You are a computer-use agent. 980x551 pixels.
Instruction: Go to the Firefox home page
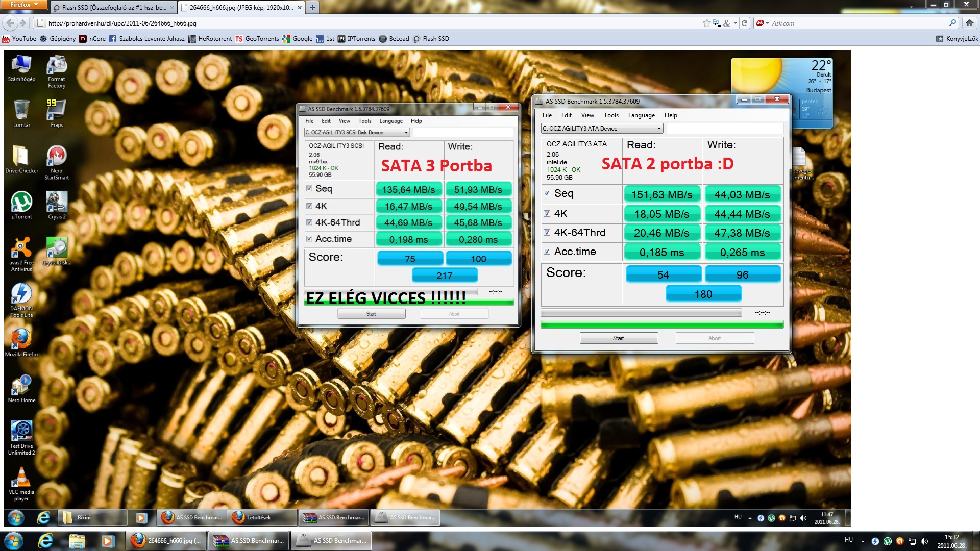click(x=969, y=23)
